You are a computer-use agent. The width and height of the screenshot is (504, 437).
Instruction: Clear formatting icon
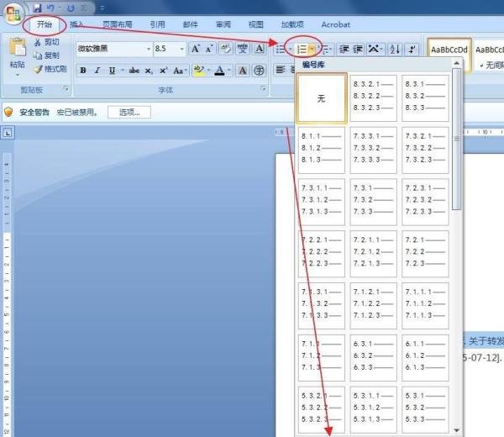pos(226,49)
